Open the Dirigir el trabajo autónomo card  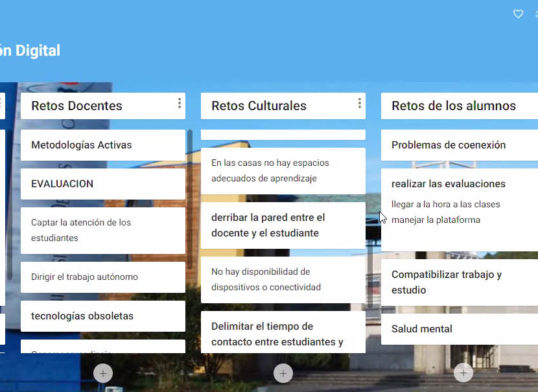(103, 277)
